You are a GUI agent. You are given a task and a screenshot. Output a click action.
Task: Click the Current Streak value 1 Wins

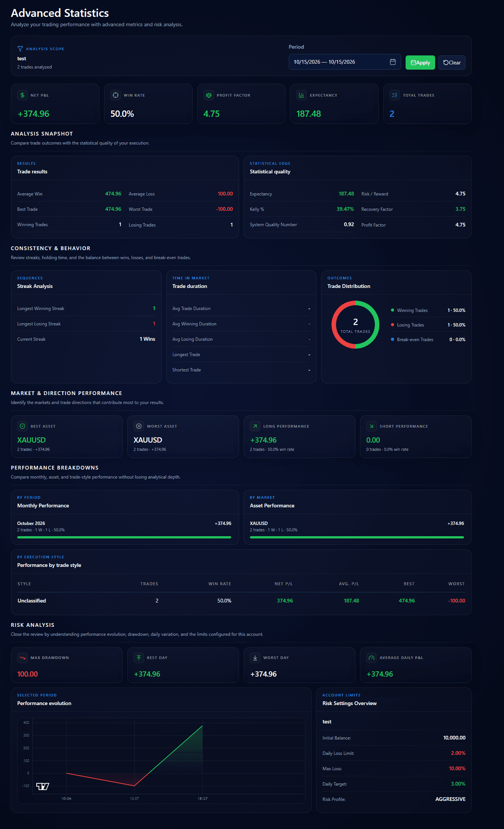(x=147, y=339)
